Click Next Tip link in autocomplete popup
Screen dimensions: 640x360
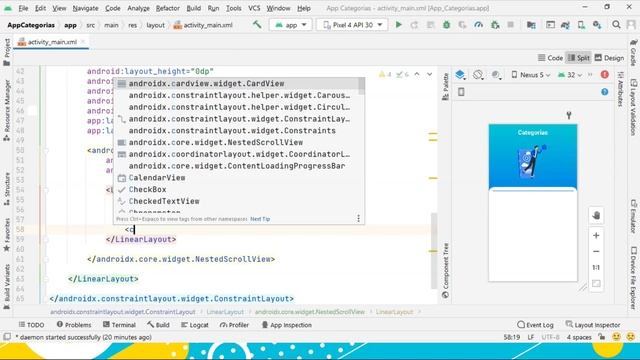click(x=260, y=219)
